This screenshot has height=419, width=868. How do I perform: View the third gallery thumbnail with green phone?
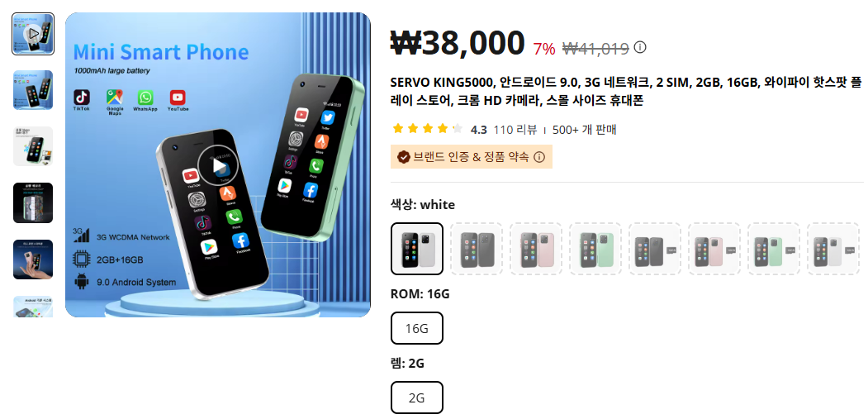[33, 146]
